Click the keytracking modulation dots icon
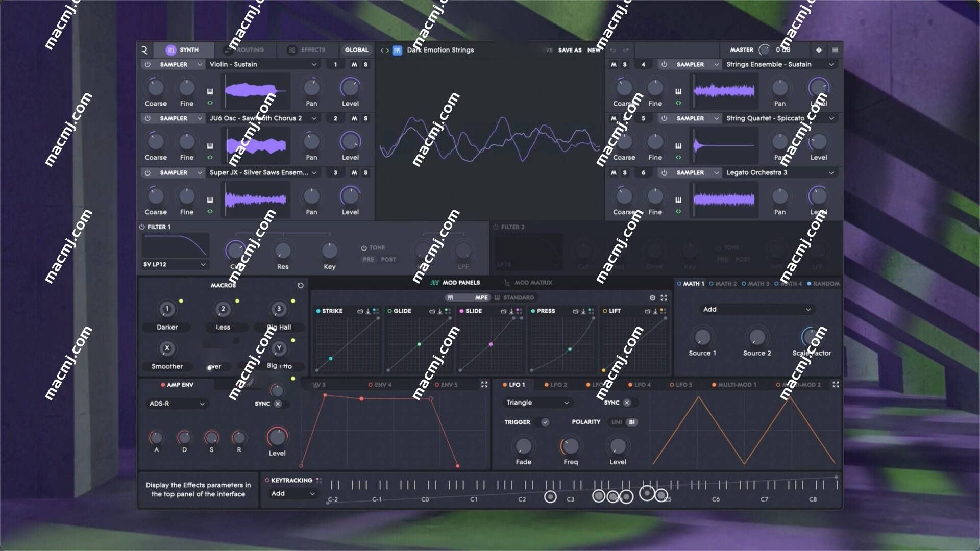The image size is (980, 551). [x=319, y=480]
